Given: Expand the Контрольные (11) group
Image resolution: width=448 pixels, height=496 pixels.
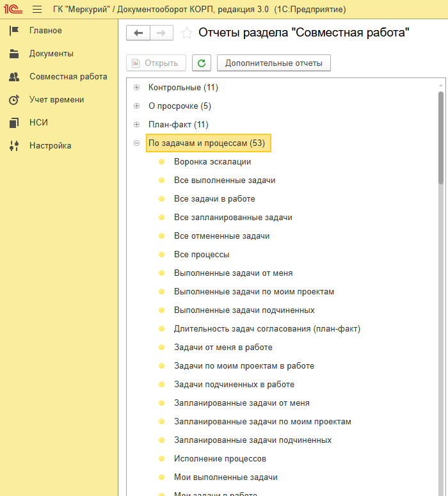Looking at the screenshot, I should click(x=136, y=88).
